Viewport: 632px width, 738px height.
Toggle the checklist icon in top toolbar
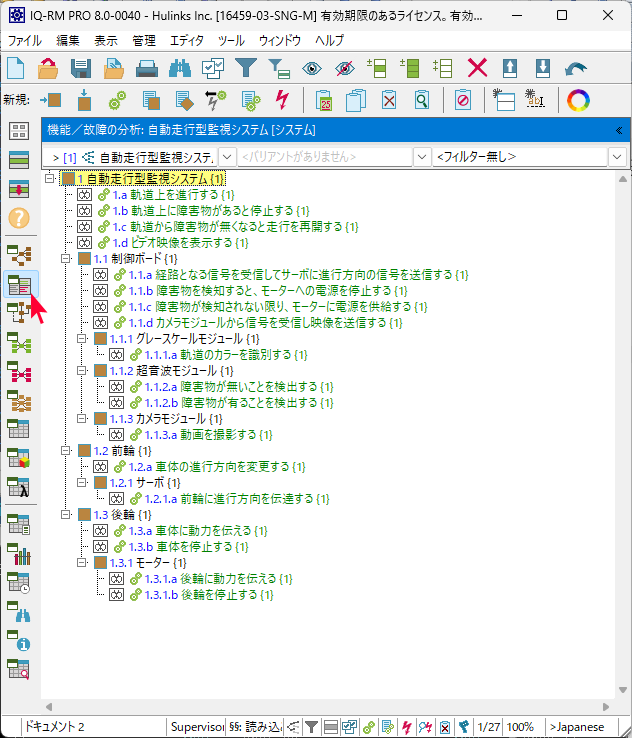tap(213, 68)
